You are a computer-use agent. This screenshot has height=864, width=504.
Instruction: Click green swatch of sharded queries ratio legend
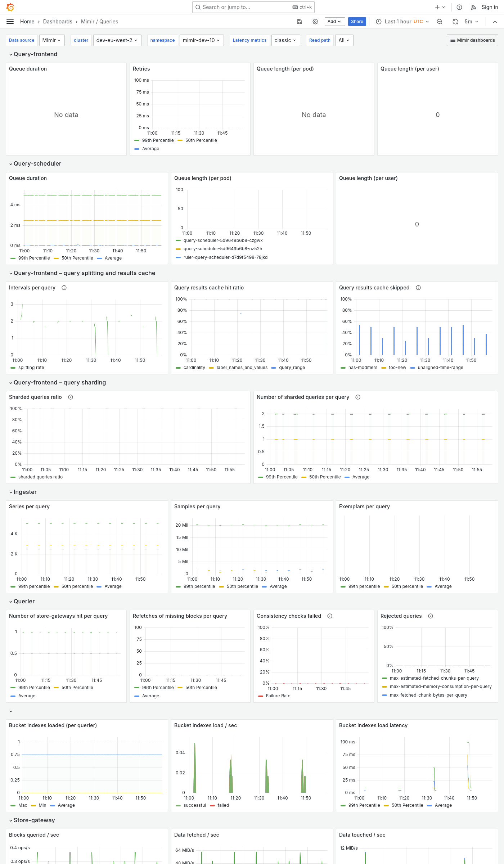(13, 477)
